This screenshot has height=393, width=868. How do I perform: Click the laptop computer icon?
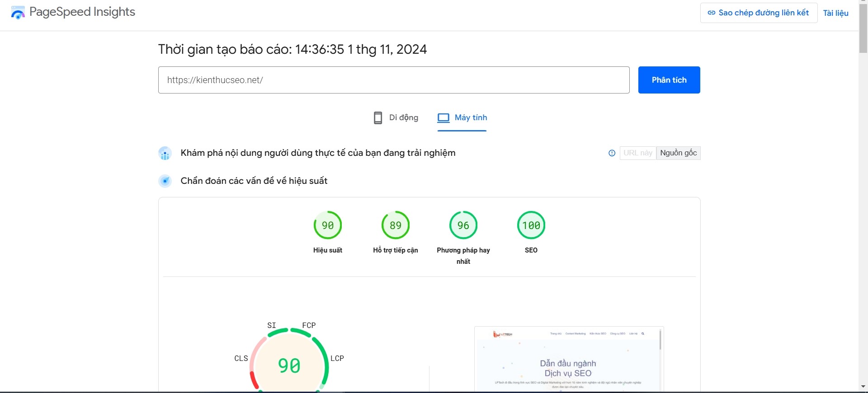(443, 118)
